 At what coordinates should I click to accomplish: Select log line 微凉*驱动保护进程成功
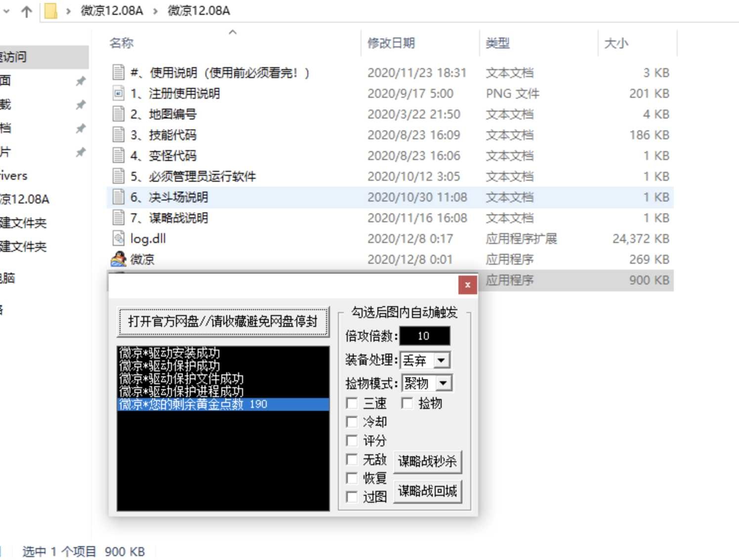(x=181, y=392)
